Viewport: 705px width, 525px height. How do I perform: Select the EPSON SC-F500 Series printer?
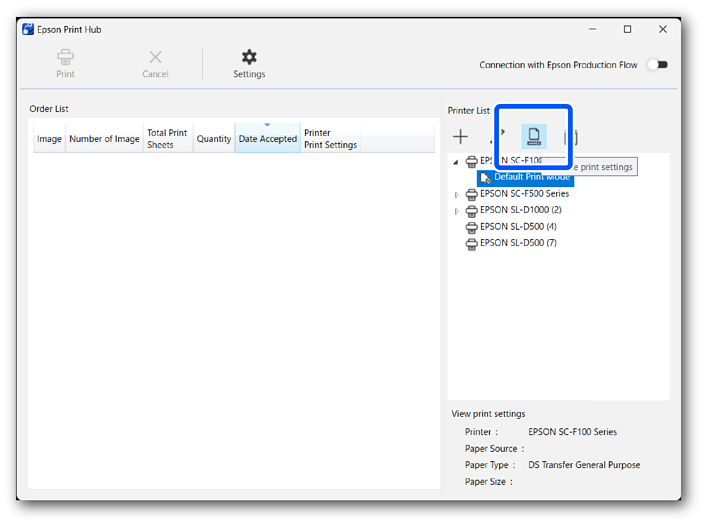click(x=524, y=194)
